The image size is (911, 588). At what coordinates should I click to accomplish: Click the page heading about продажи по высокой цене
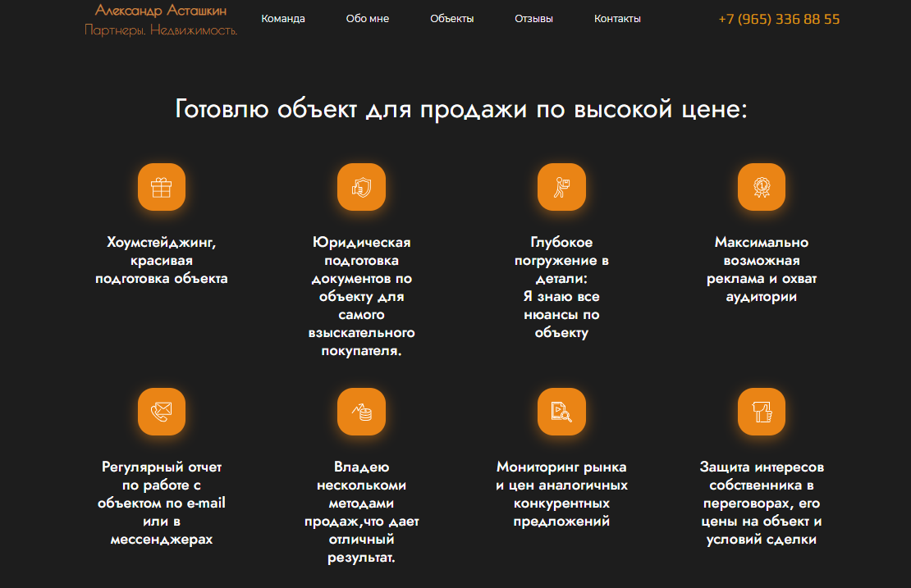tap(460, 107)
